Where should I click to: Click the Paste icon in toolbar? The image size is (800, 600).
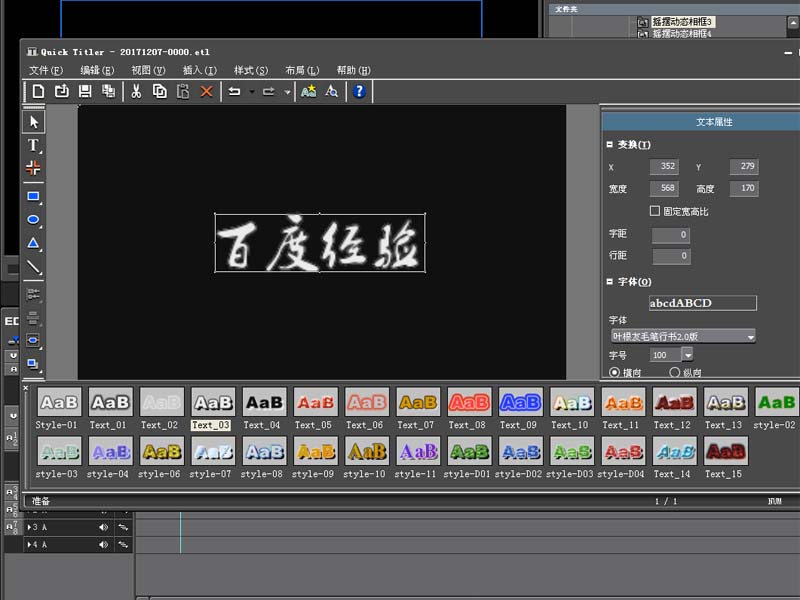click(x=184, y=91)
